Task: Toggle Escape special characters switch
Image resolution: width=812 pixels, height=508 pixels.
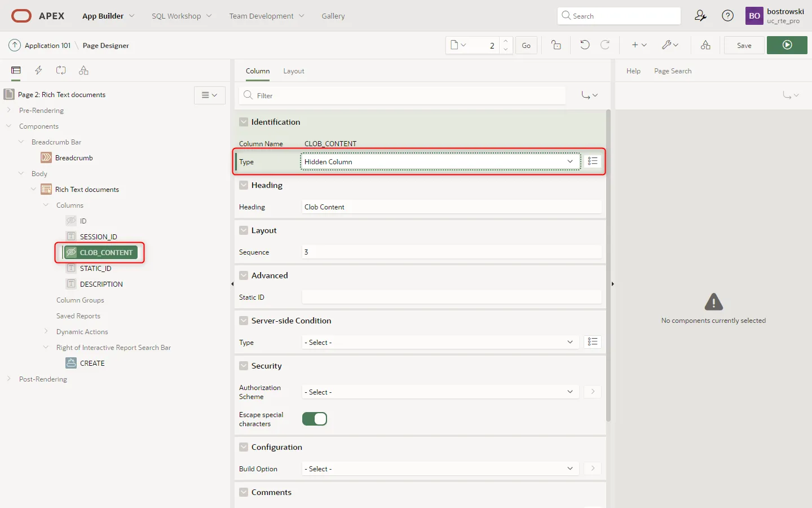Action: click(315, 419)
